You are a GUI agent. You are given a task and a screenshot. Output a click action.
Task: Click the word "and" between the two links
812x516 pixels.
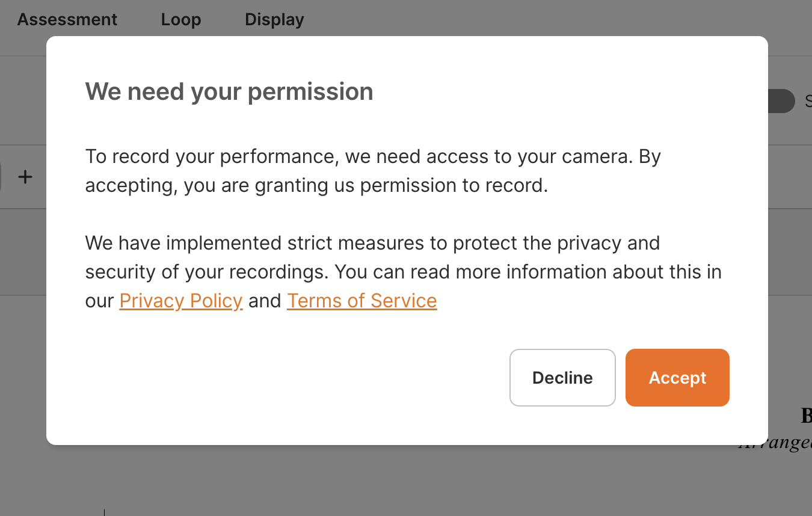(265, 301)
